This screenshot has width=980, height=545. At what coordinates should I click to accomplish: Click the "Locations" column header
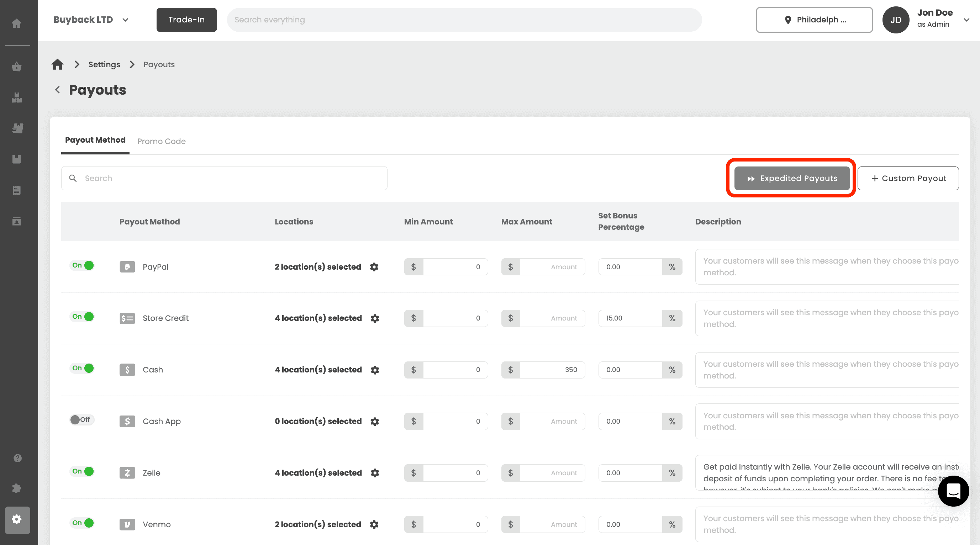pos(294,222)
